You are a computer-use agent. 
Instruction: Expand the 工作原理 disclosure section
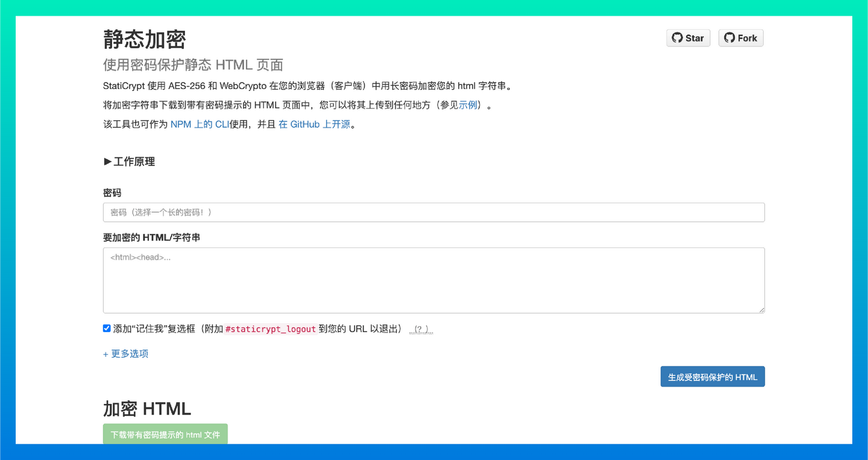(129, 162)
